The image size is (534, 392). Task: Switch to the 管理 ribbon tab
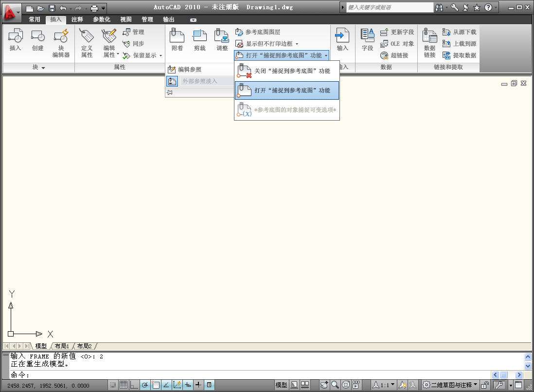tap(147, 19)
